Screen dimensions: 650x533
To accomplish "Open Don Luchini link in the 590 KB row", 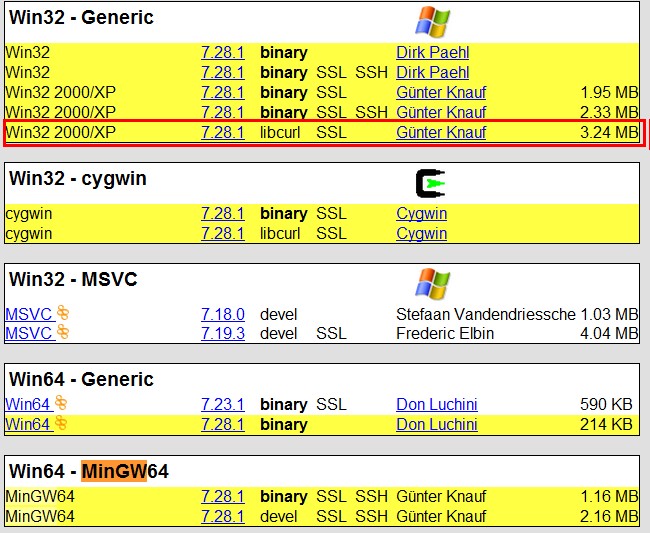I will (437, 405).
